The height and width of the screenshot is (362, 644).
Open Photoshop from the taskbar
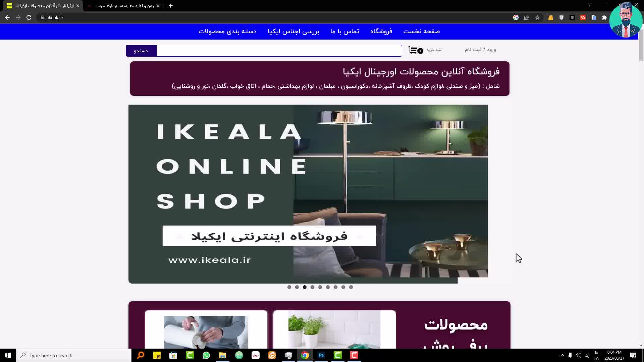click(321, 355)
